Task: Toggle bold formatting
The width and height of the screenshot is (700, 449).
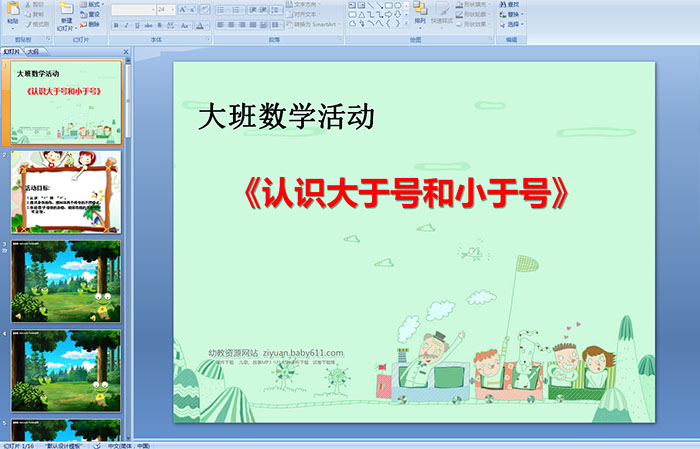Action: tap(116, 25)
